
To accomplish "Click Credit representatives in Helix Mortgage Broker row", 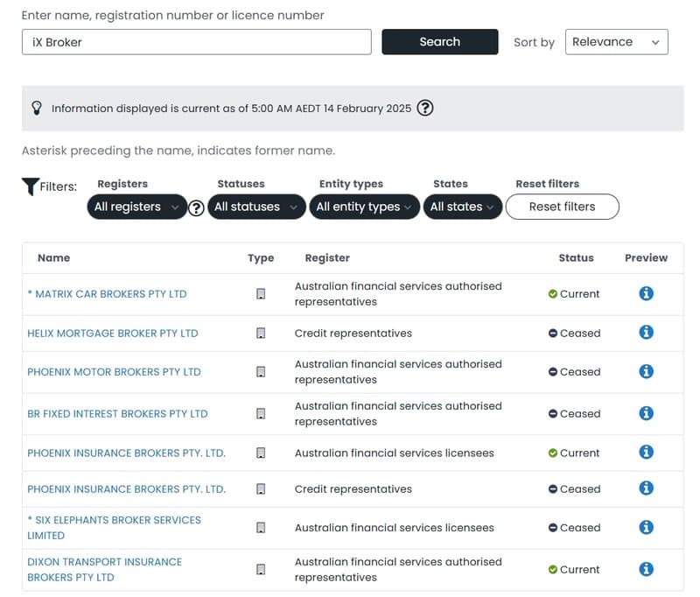I will pos(353,334).
